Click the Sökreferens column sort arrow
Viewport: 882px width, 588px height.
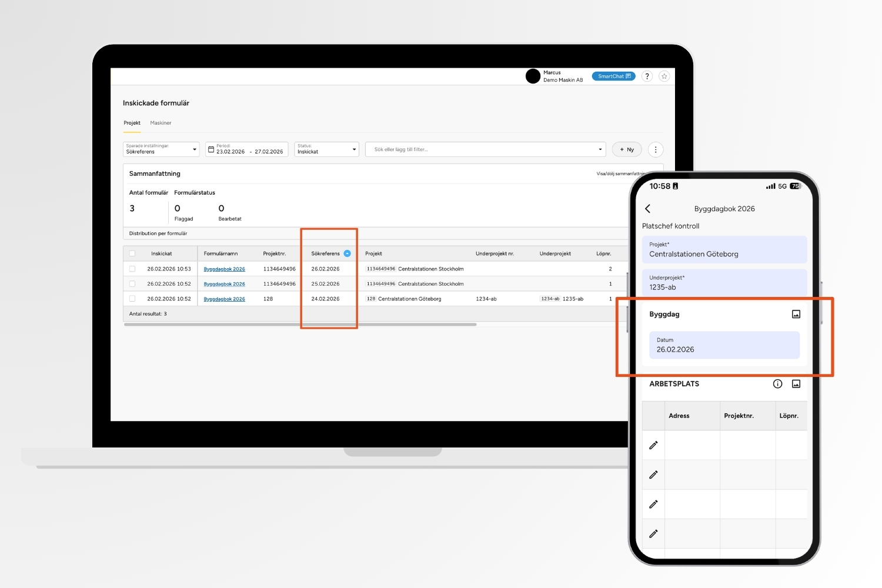[347, 253]
